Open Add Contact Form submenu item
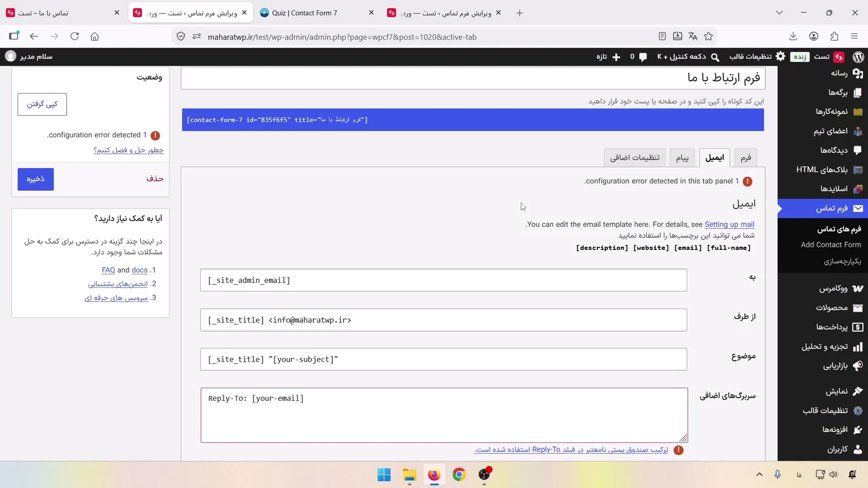The height and width of the screenshot is (488, 868). [831, 245]
